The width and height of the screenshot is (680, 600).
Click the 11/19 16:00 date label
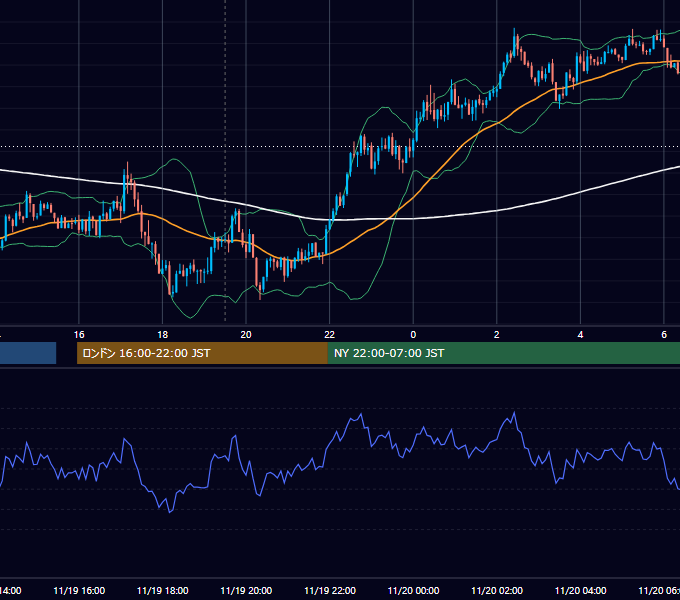pyautogui.click(x=79, y=591)
